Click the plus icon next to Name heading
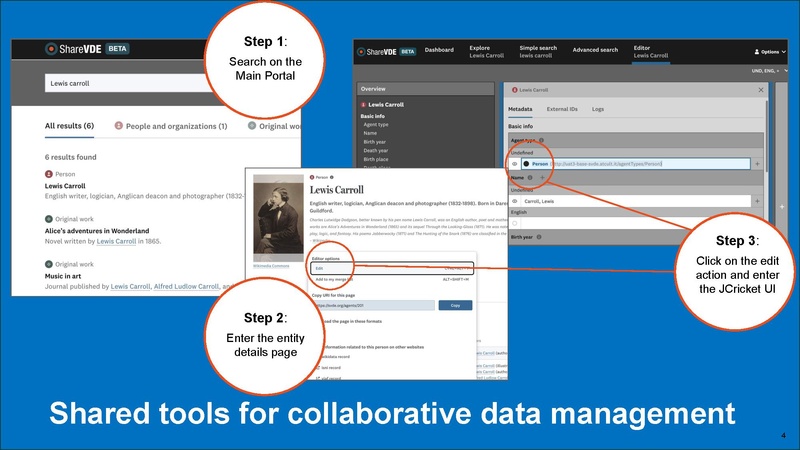The height and width of the screenshot is (450, 800). 541,177
